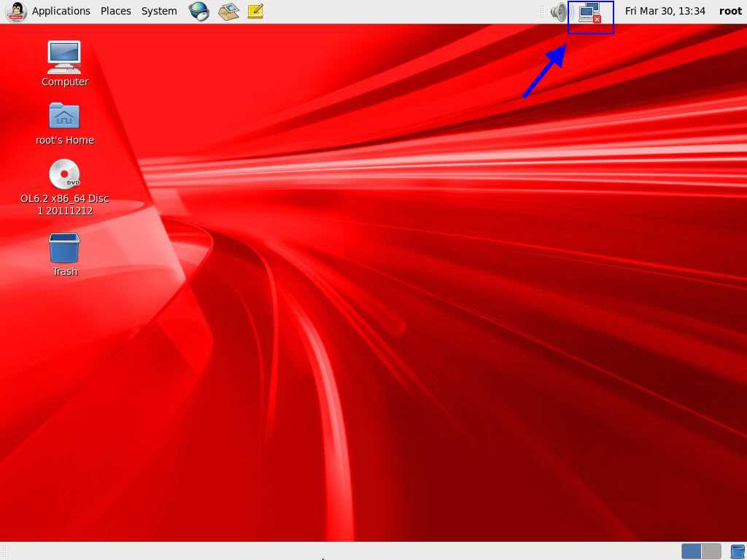Open the text editor launcher on the panel

pos(255,11)
